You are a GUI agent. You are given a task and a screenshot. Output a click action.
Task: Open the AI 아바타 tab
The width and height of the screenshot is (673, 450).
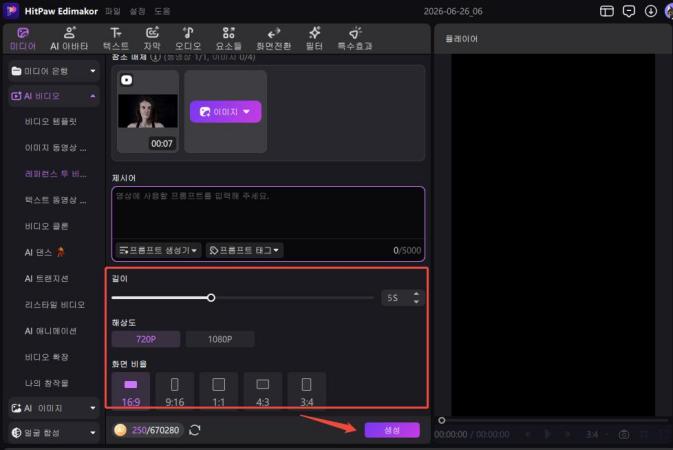69,39
